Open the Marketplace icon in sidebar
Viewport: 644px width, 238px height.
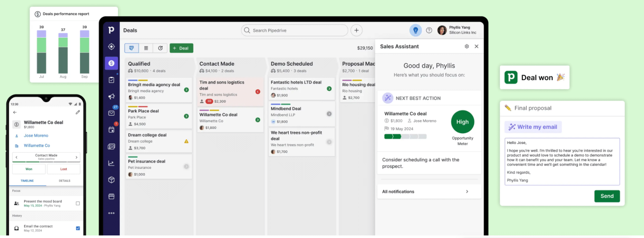(x=111, y=196)
